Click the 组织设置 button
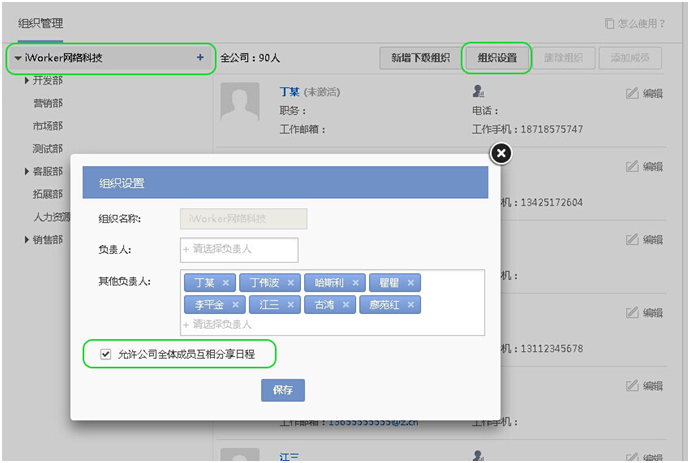 pos(497,58)
